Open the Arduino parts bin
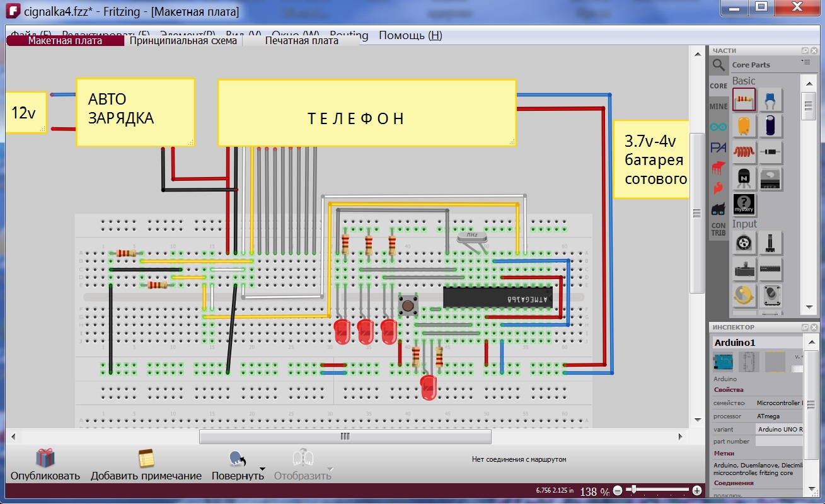 pyautogui.click(x=718, y=127)
